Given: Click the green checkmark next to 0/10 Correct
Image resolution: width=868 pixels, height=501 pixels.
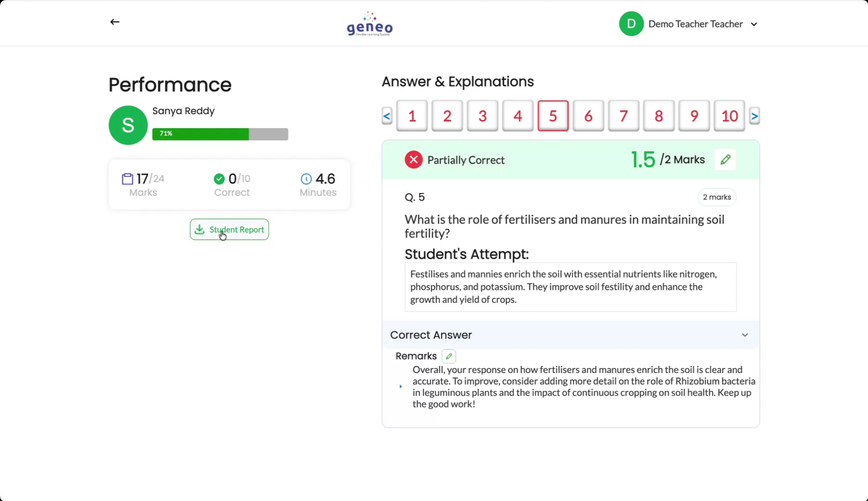Looking at the screenshot, I should coord(219,178).
